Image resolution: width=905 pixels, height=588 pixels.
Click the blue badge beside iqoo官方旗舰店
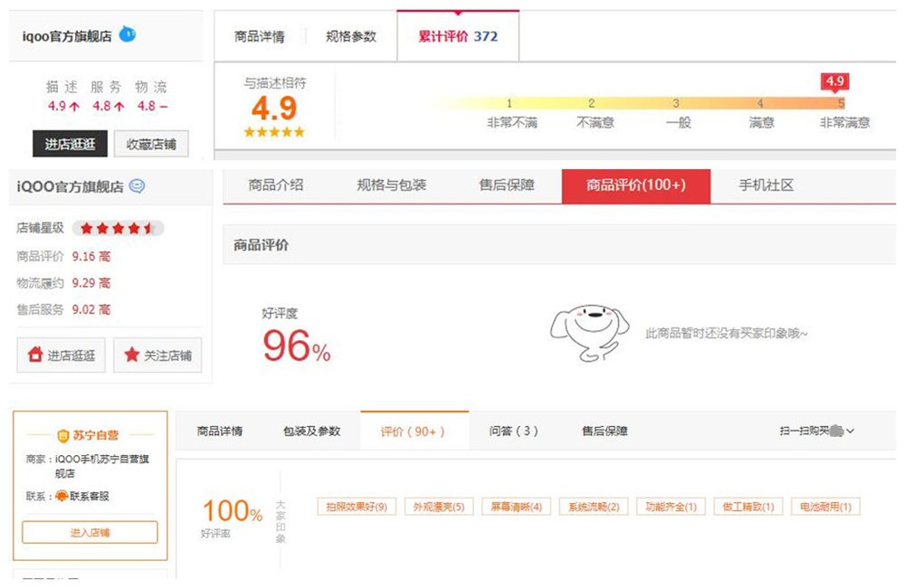(127, 34)
